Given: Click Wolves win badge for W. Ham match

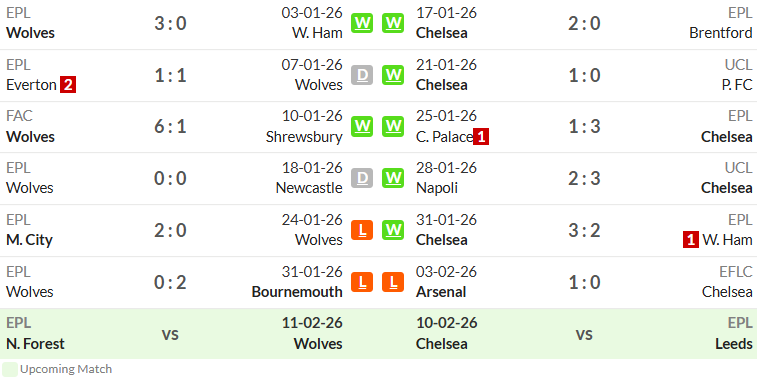Looking at the screenshot, I should (x=362, y=23).
